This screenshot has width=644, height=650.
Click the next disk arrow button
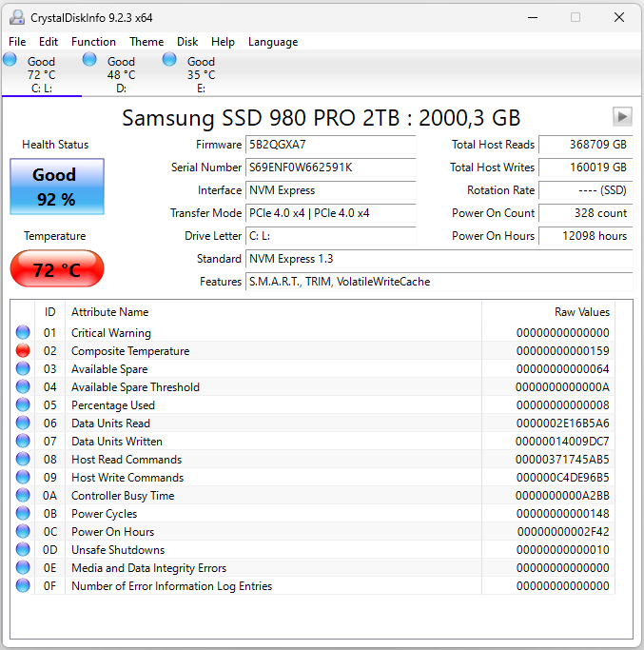pos(622,116)
